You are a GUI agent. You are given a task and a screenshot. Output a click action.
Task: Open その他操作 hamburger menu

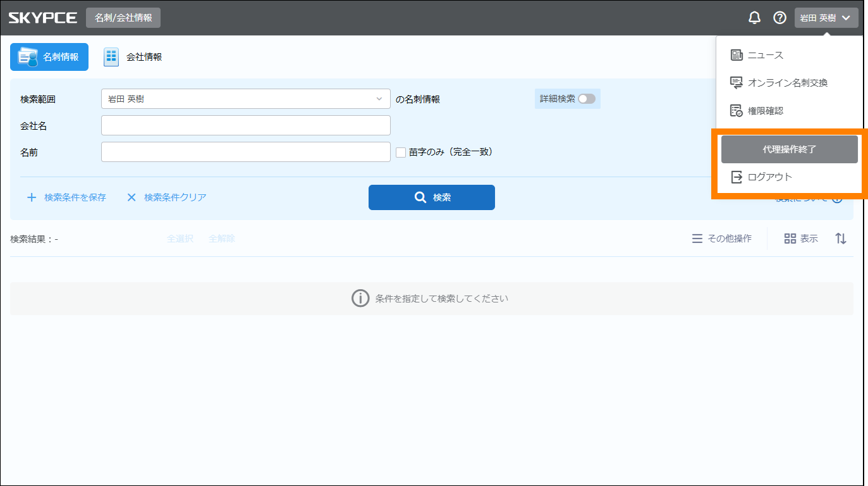(x=697, y=239)
